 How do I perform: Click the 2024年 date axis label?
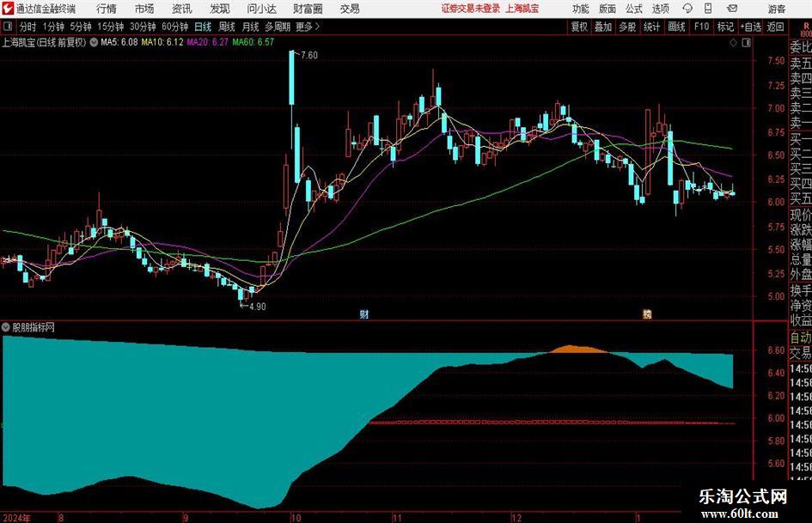coord(16,518)
